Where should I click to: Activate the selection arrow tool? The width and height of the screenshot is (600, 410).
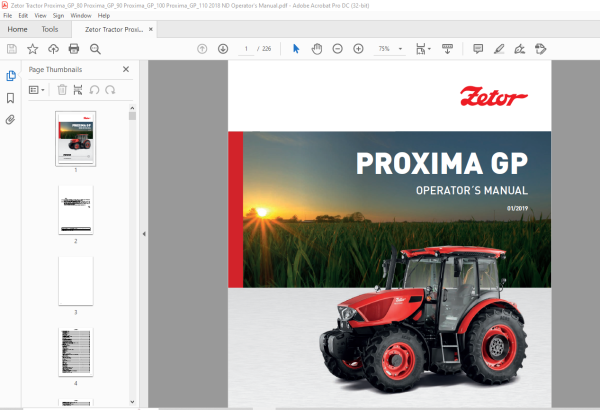296,49
